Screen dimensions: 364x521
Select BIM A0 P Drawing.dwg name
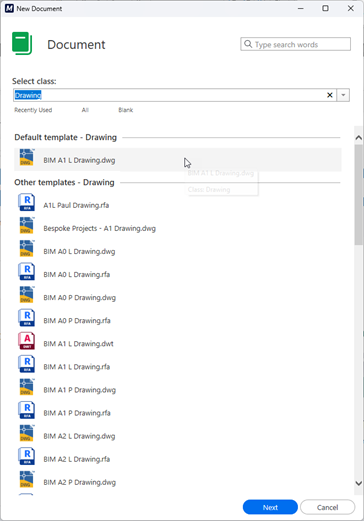coord(80,298)
